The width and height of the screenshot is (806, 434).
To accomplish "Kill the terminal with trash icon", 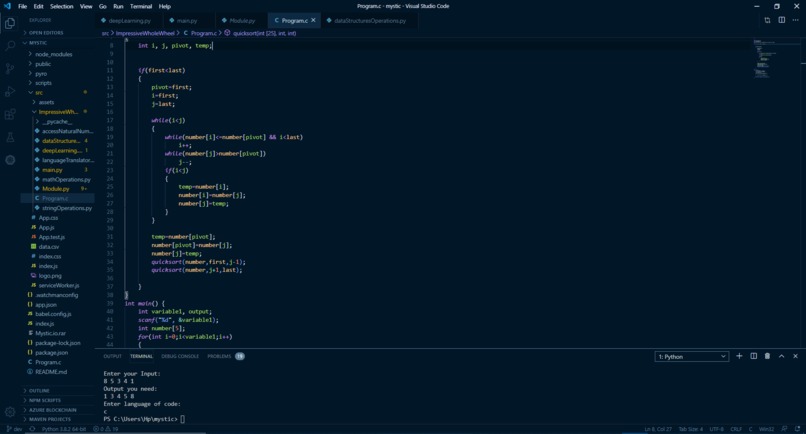I will click(x=767, y=356).
